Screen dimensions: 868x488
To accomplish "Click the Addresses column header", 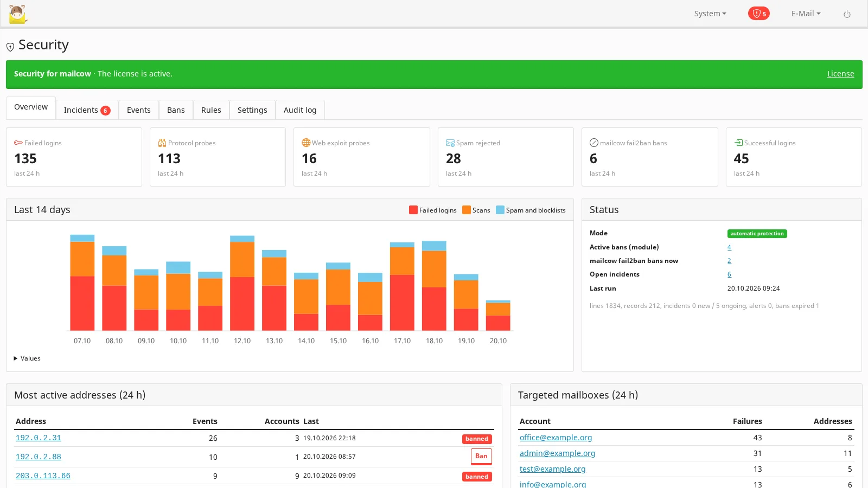I will click(833, 421).
